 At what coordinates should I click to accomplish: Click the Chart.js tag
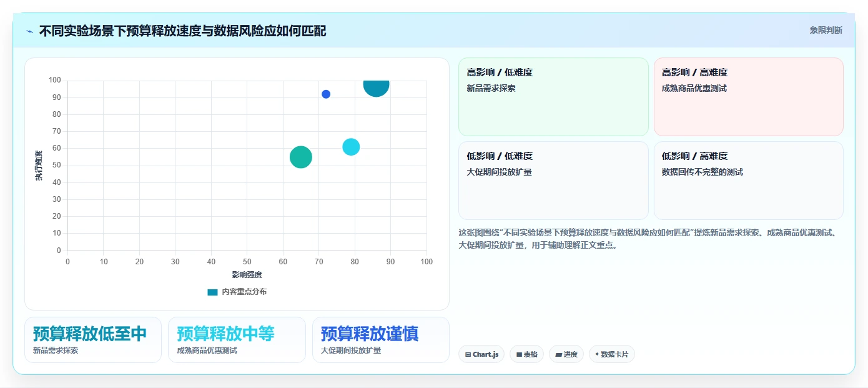pyautogui.click(x=481, y=354)
